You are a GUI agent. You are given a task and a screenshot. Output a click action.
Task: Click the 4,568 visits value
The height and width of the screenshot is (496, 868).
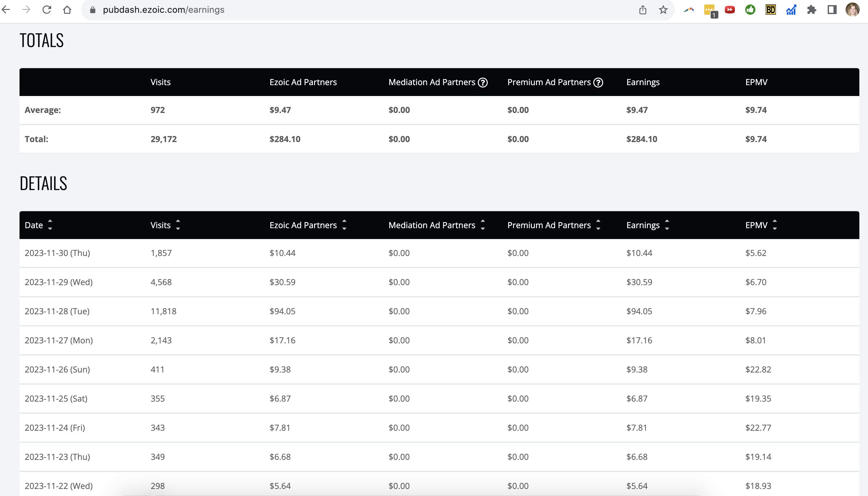tap(161, 282)
